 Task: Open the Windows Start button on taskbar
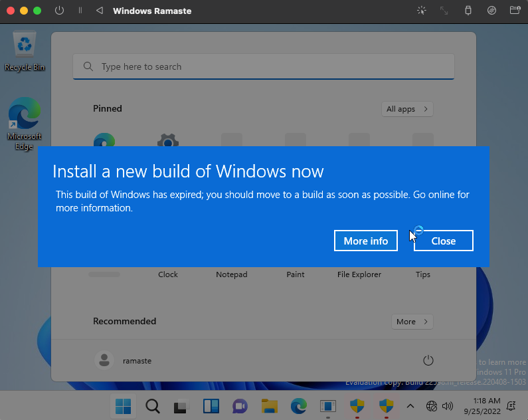tap(124, 406)
